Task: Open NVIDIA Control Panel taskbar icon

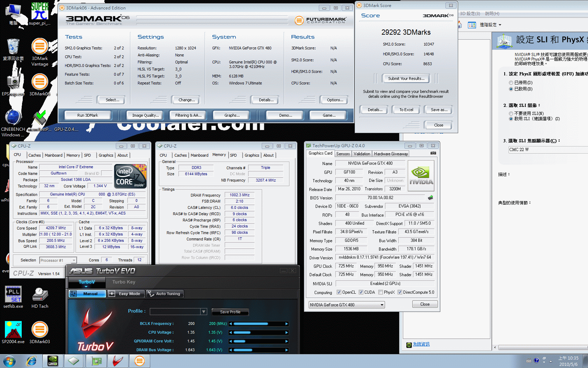Action: pyautogui.click(x=52, y=361)
